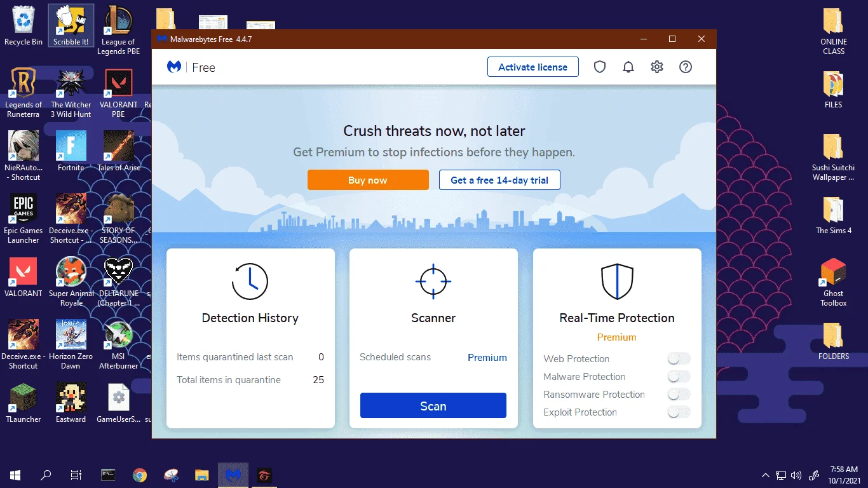Select the Horizon Zero Dawn shortcut
The height and width of the screenshot is (488, 868).
coord(71,345)
